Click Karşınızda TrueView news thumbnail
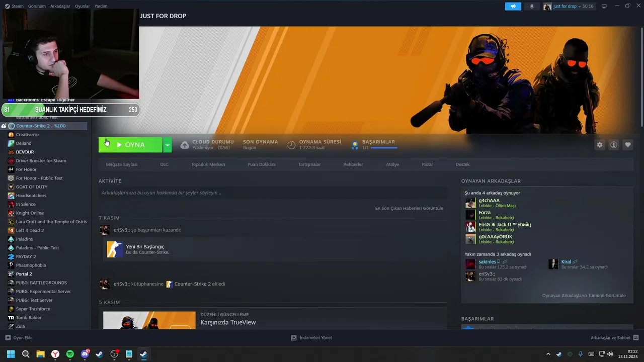The image size is (644, 362). click(x=149, y=320)
